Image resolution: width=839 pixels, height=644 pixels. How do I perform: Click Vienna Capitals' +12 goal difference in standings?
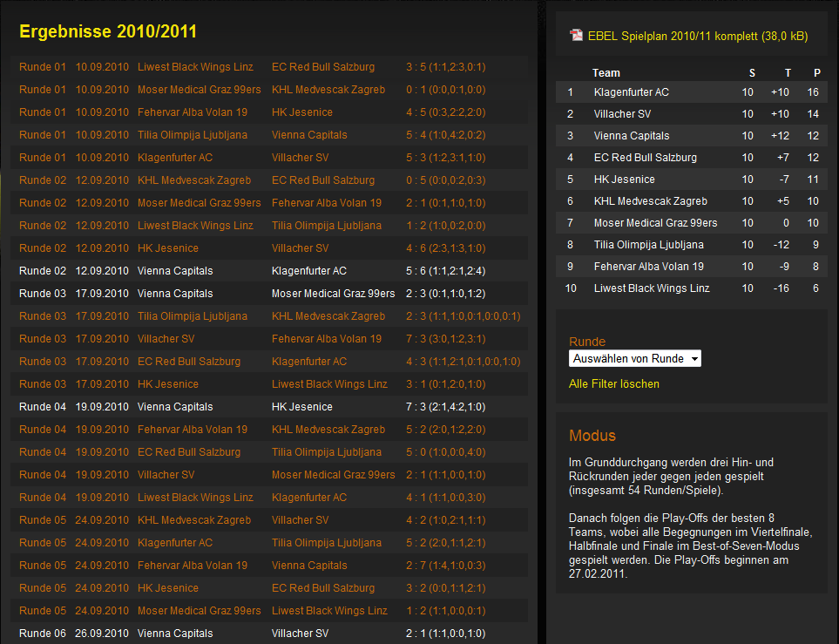coord(780,136)
